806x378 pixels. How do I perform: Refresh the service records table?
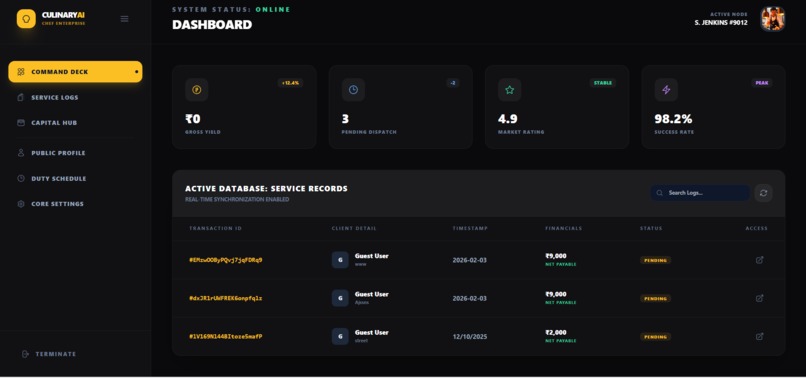(x=763, y=193)
